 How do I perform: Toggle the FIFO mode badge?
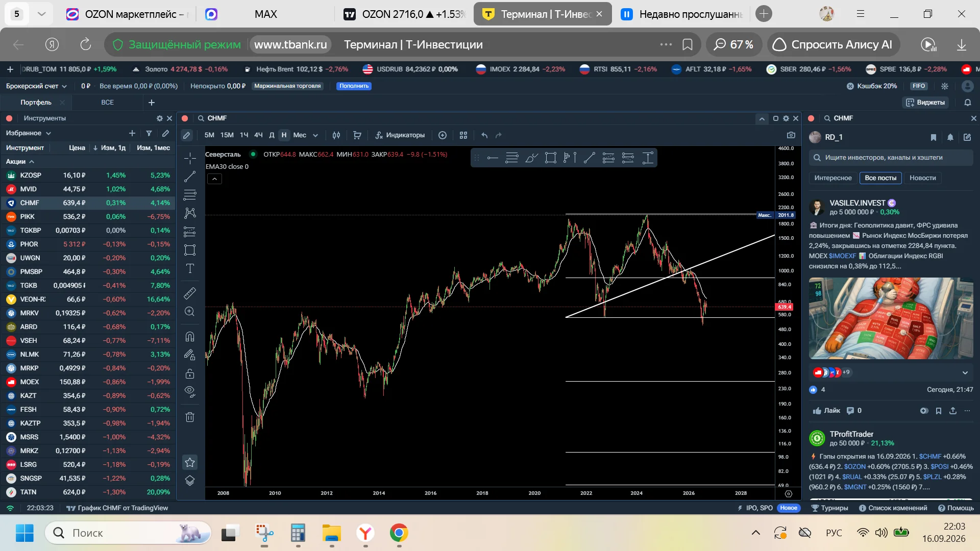[919, 86]
